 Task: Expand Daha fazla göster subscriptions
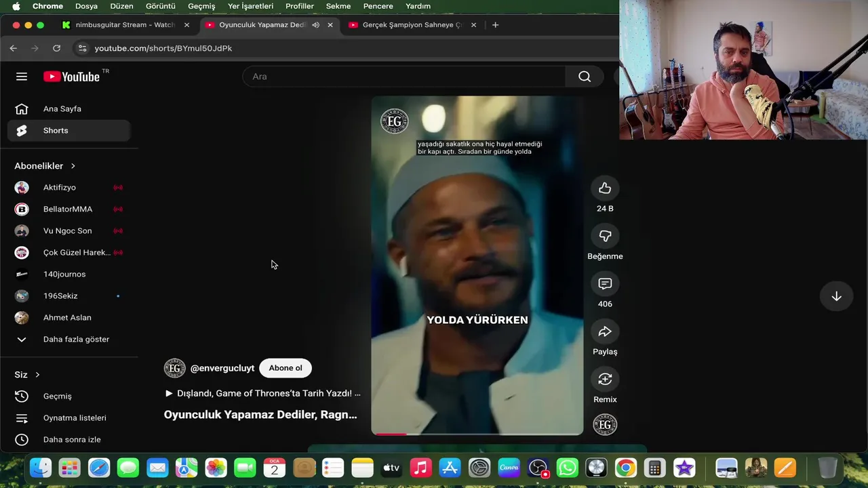(x=69, y=339)
